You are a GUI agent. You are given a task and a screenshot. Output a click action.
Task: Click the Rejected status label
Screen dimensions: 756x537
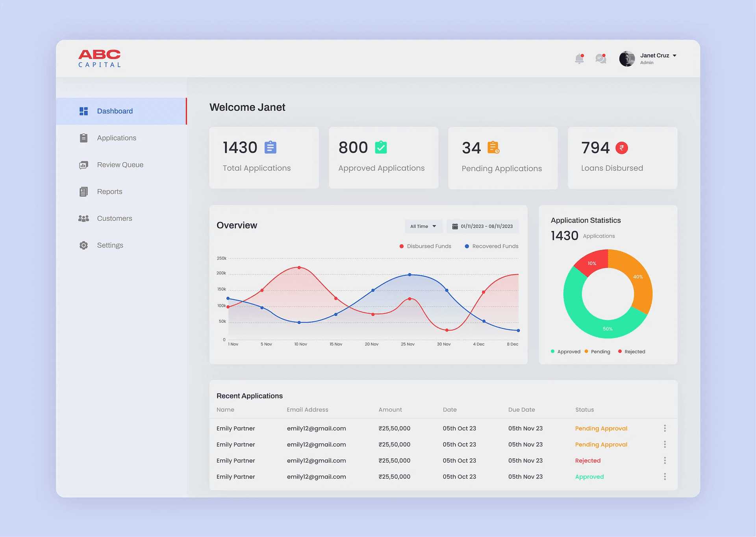coord(587,461)
